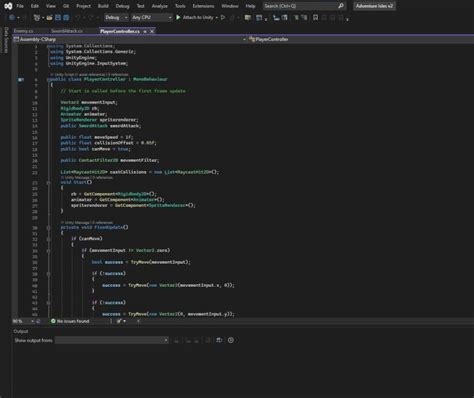
Task: Click the search magnifier icon
Action: click(x=341, y=6)
